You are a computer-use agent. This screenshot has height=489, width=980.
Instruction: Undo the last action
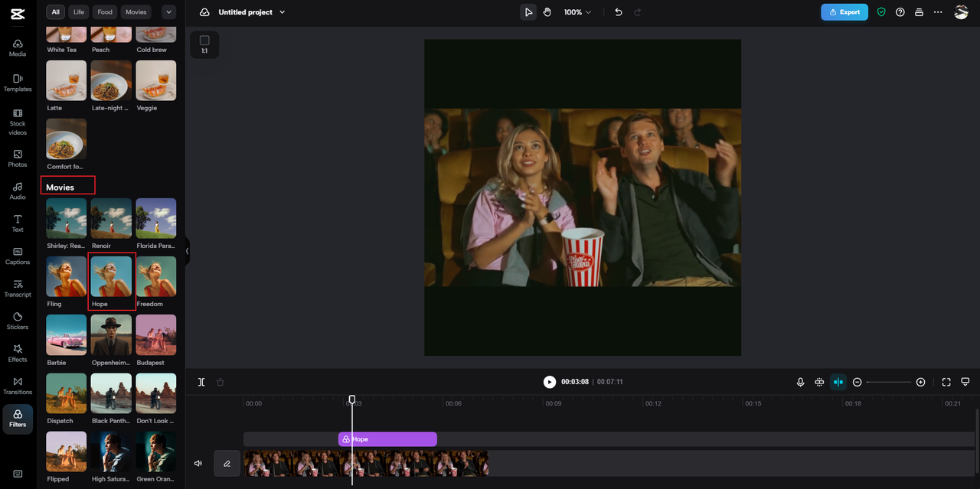[618, 12]
